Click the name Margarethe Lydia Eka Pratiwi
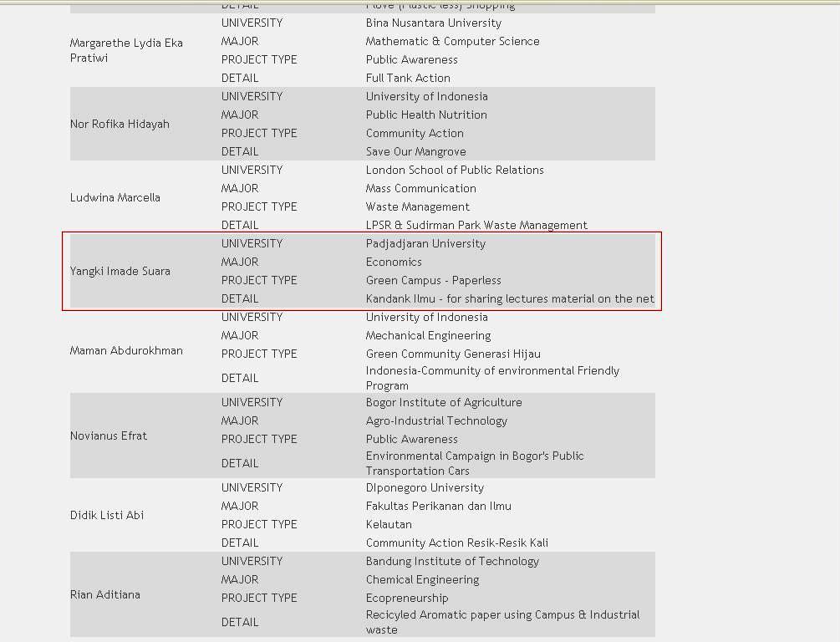The width and height of the screenshot is (840, 642). pyautogui.click(x=125, y=50)
